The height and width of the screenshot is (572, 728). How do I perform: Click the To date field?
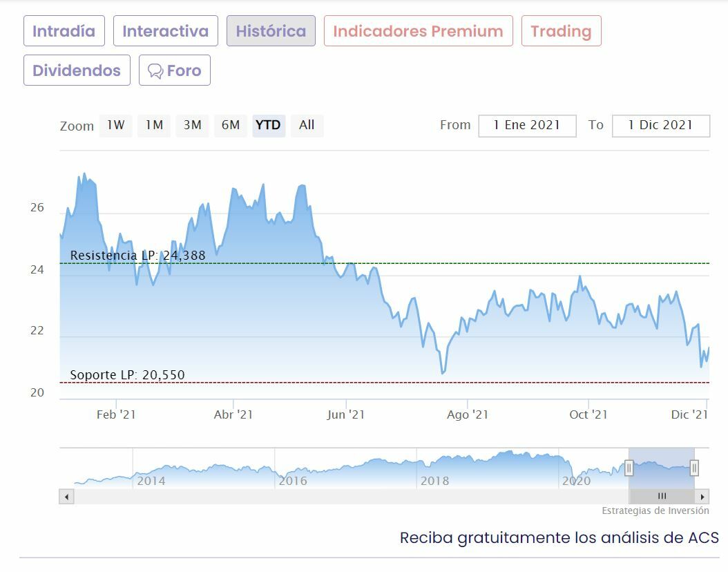click(x=660, y=125)
